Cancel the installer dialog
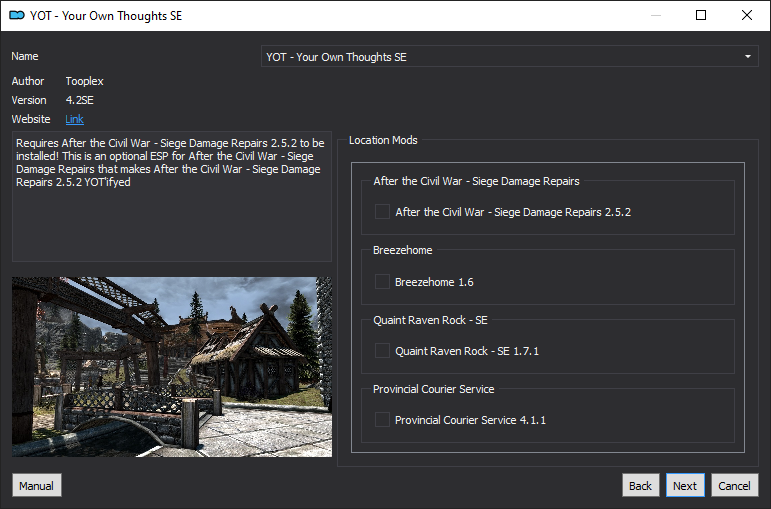The width and height of the screenshot is (771, 509). 734,485
